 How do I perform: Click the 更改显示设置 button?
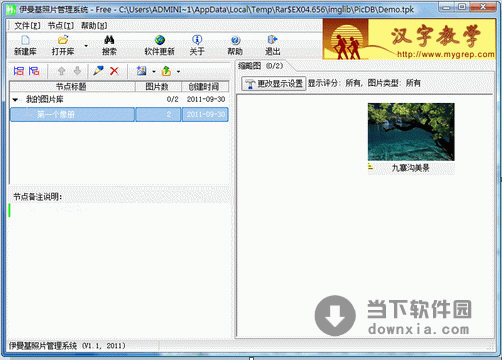274,83
